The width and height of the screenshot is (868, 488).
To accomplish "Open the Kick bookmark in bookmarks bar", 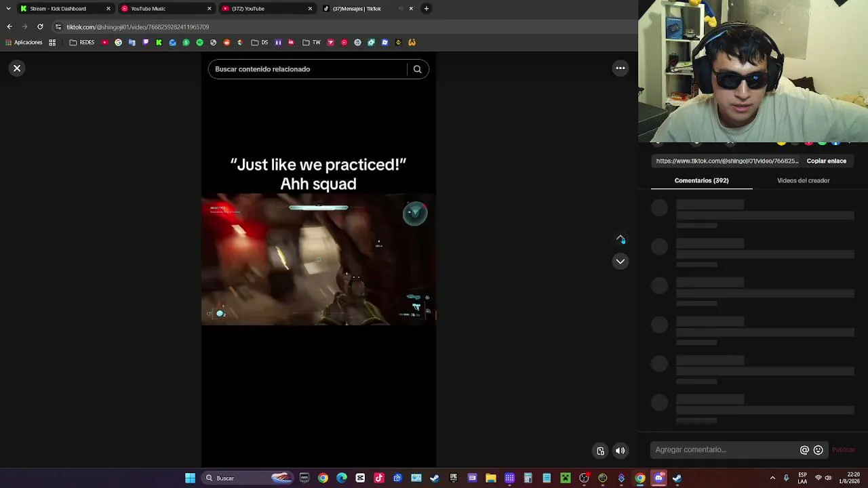I will 159,43.
